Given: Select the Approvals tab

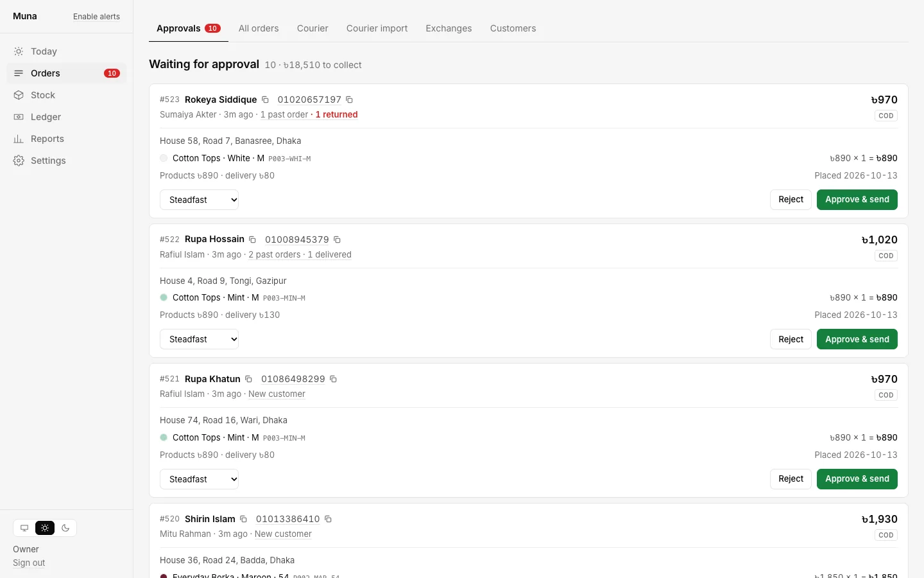Looking at the screenshot, I should 189,28.
